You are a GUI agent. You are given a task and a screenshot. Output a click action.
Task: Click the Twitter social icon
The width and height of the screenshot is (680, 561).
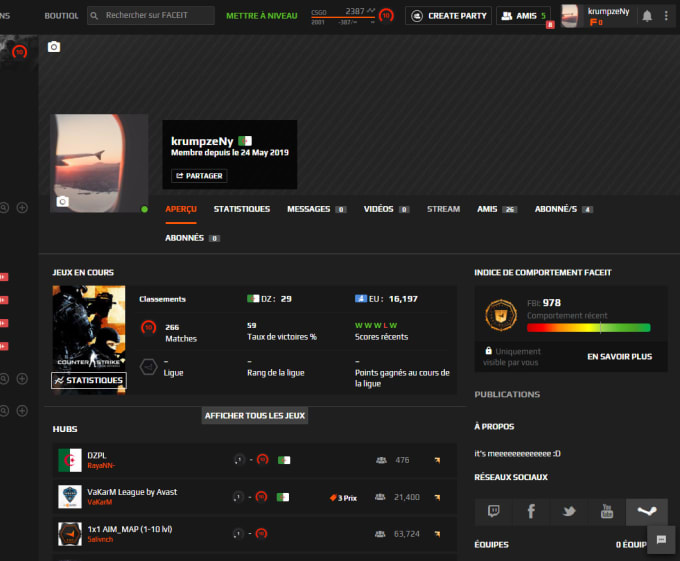[x=569, y=512]
